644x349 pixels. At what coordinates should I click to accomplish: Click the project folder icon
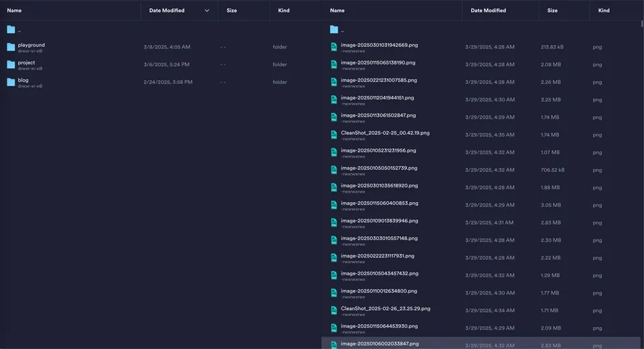11,64
